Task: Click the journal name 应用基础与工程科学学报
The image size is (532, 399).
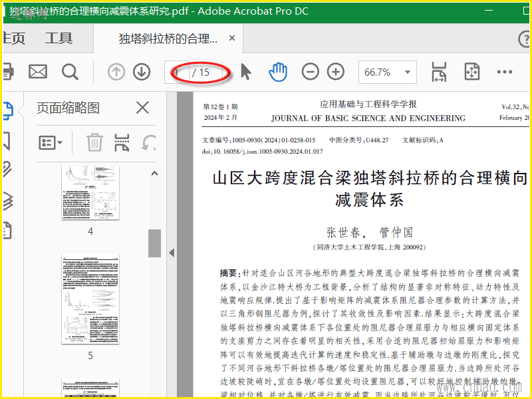Action: point(368,104)
